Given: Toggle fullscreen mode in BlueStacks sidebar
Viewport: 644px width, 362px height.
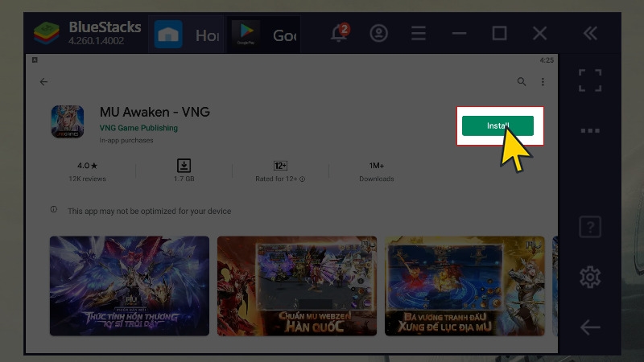Looking at the screenshot, I should click(590, 80).
